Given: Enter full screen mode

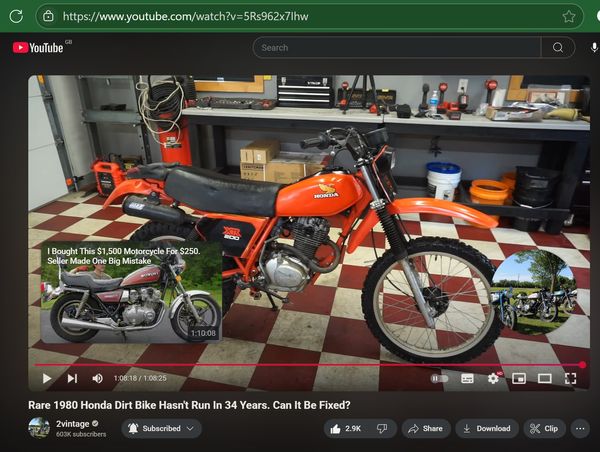Looking at the screenshot, I should pyautogui.click(x=571, y=379).
